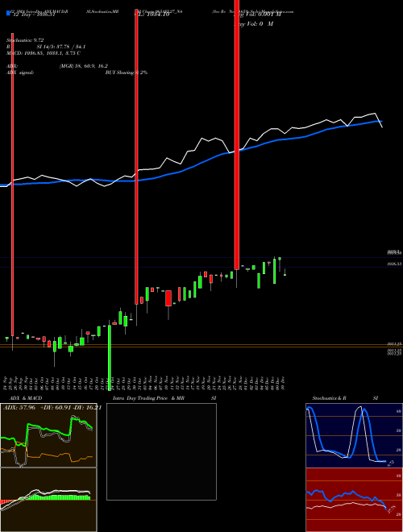Select the 'SI 14/3: 37.78 / 34.1' value
The image size is (403, 532).
pos(62,47)
